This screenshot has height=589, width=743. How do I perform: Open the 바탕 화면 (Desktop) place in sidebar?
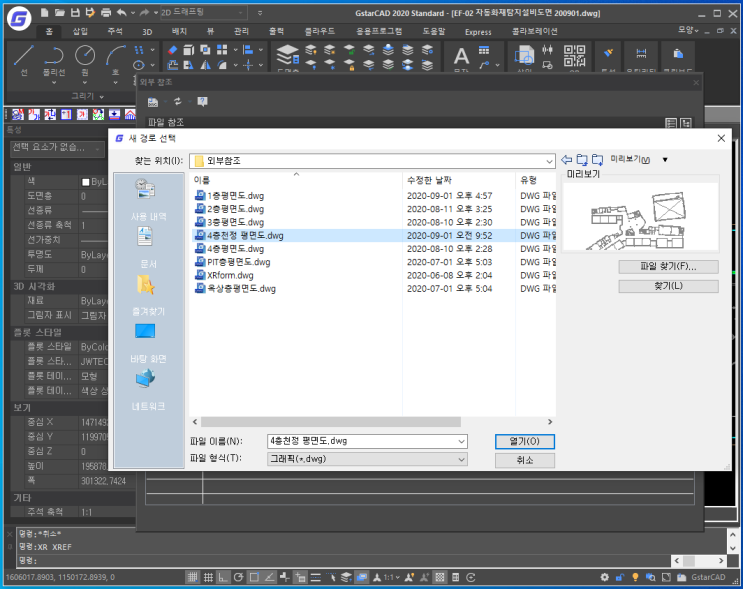(x=148, y=342)
